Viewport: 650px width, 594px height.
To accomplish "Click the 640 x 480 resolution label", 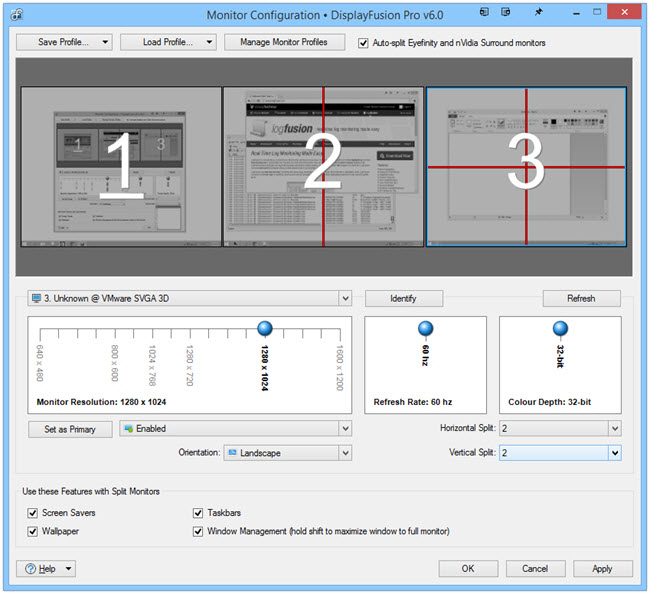I will click(40, 363).
